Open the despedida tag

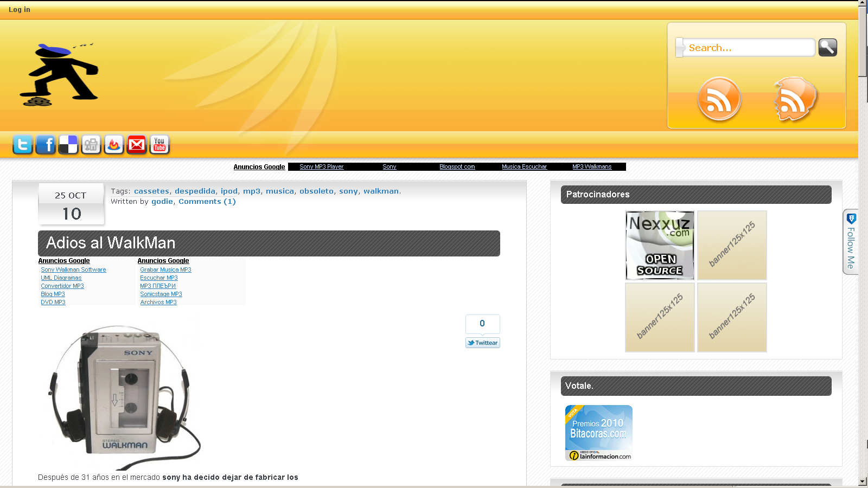(x=195, y=191)
